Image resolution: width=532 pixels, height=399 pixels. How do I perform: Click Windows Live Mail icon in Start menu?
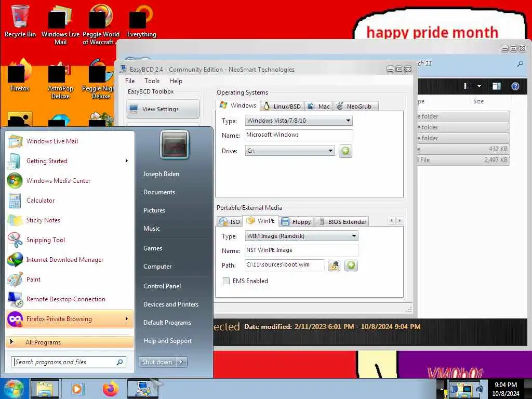point(15,141)
